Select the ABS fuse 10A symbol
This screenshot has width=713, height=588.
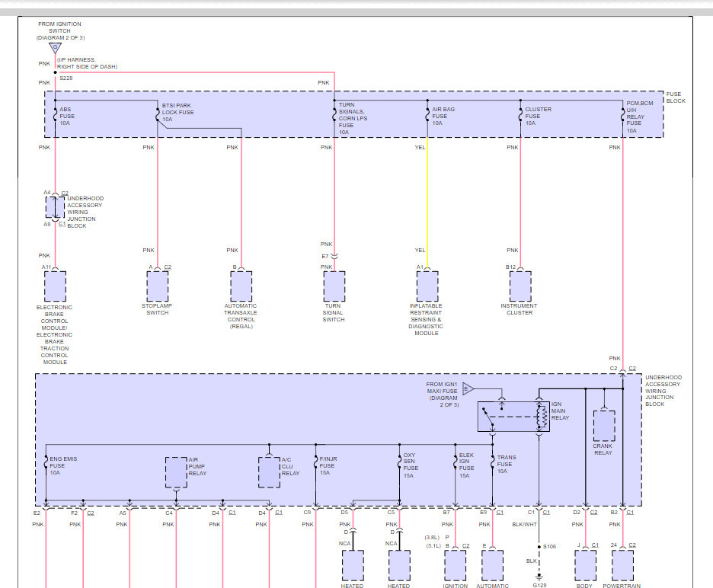point(55,114)
